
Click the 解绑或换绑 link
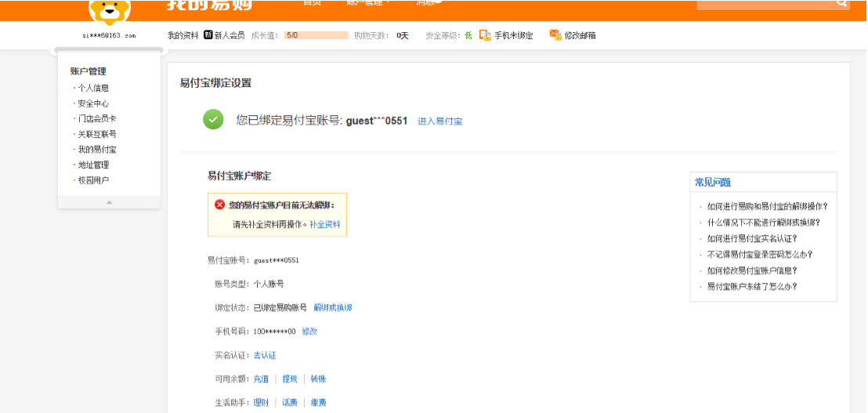pos(333,308)
